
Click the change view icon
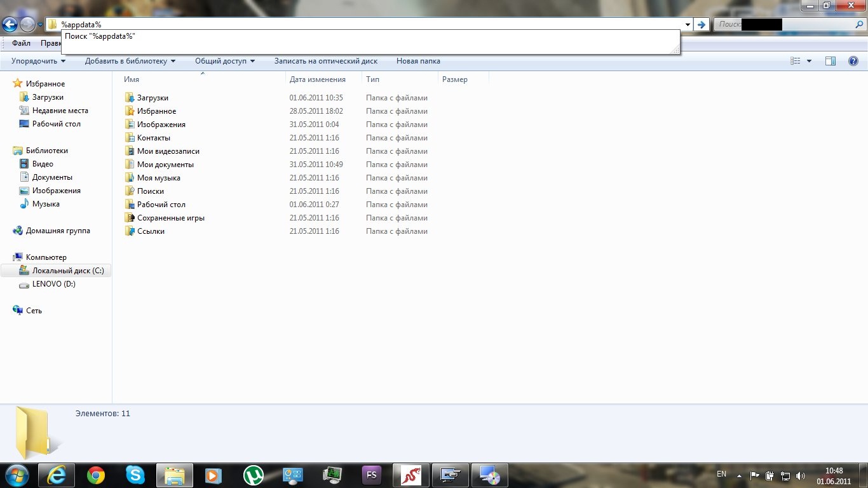(x=796, y=61)
